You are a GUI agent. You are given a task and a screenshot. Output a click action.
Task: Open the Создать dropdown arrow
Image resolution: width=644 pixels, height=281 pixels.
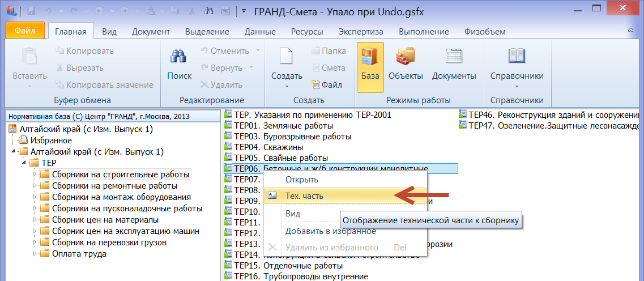[287, 86]
